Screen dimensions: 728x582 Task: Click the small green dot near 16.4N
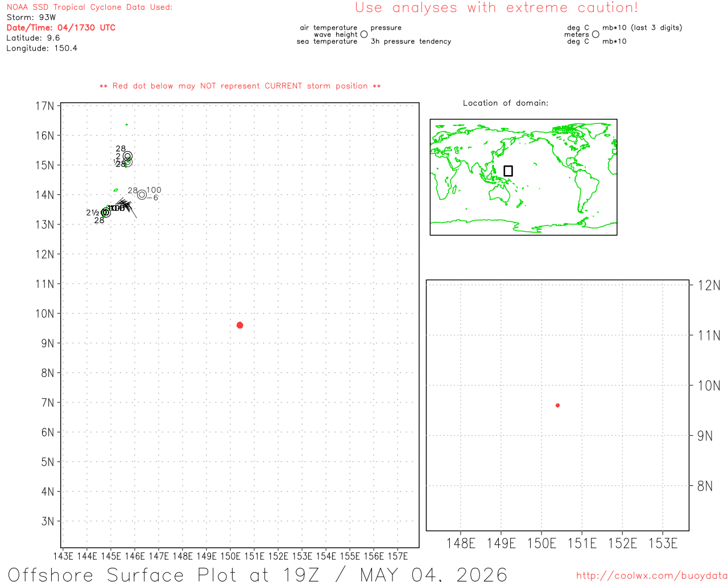pos(126,124)
